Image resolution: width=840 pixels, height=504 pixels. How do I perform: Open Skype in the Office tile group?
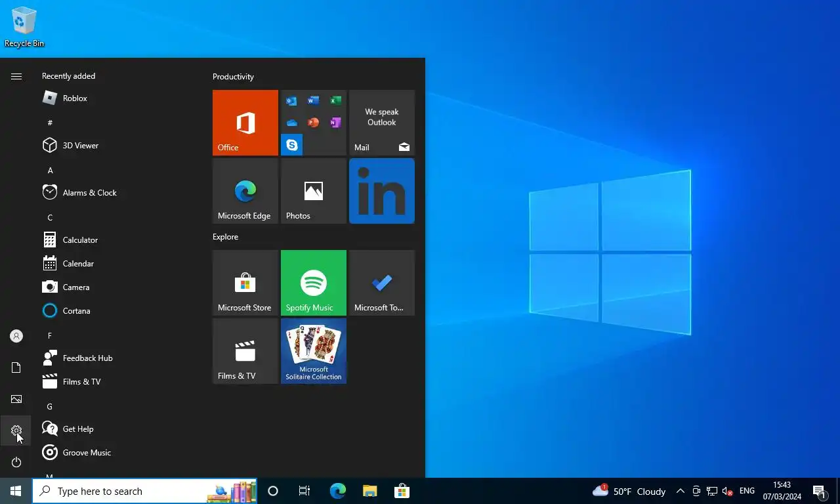point(291,145)
